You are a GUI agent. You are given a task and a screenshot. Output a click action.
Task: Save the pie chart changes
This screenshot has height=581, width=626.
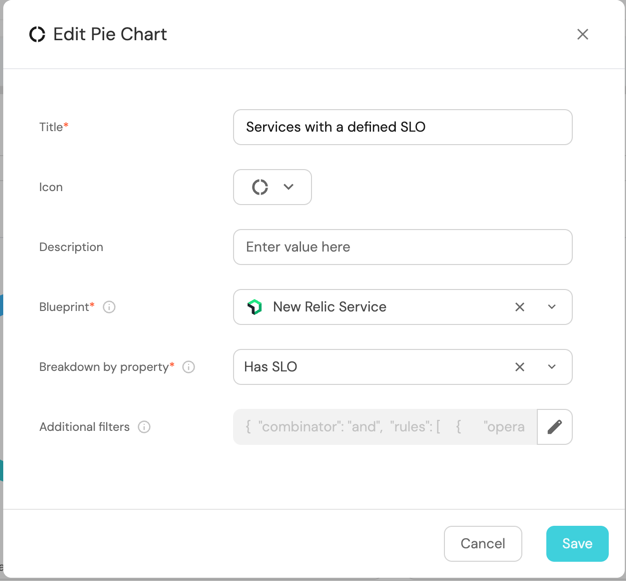coord(577,544)
